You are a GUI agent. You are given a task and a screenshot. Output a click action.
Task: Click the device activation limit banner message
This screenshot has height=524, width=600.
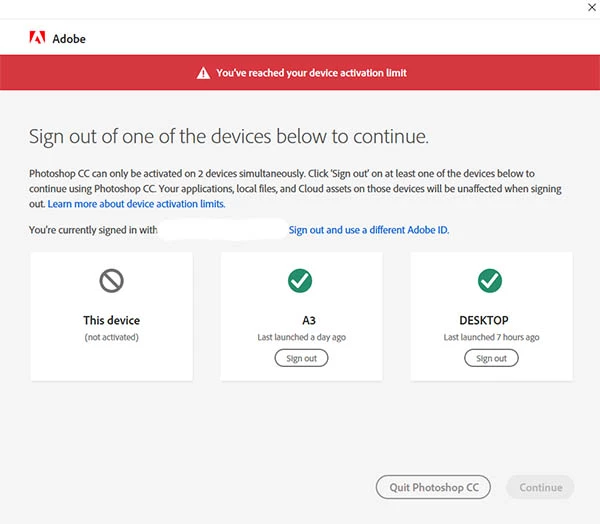coord(311,73)
